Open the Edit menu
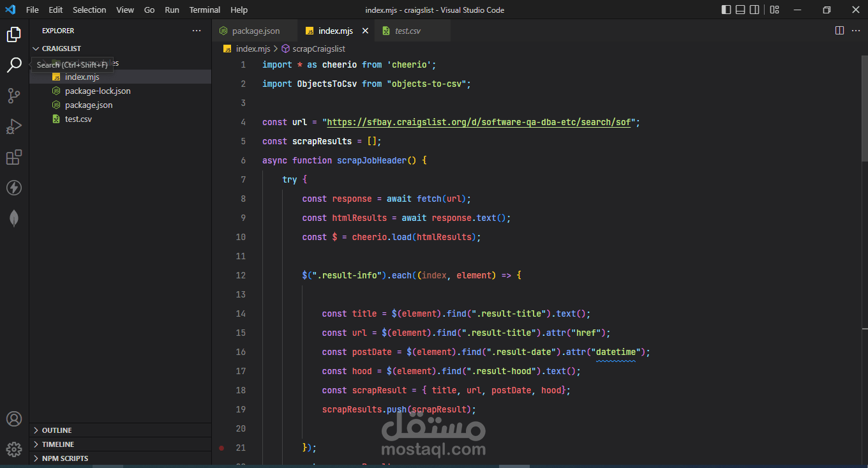Screen dimensions: 868x468 point(56,10)
